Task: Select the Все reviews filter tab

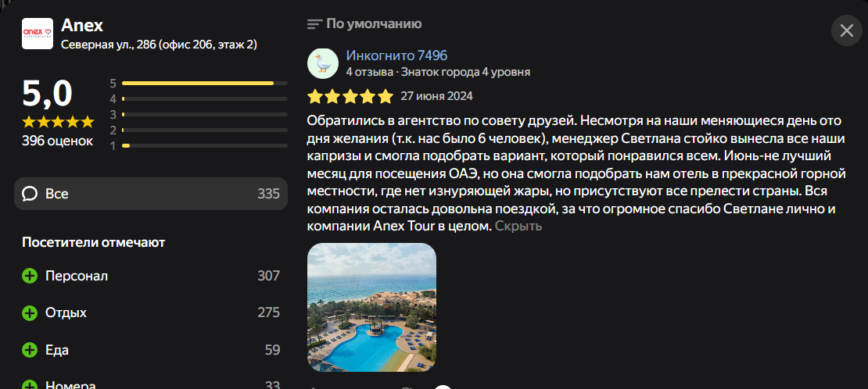Action: tap(151, 194)
